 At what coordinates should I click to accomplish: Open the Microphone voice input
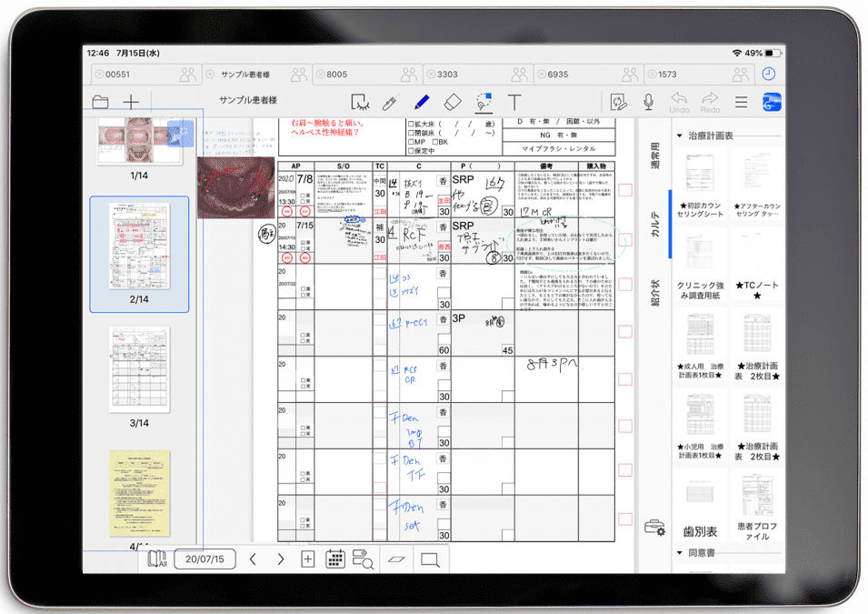pos(648,102)
